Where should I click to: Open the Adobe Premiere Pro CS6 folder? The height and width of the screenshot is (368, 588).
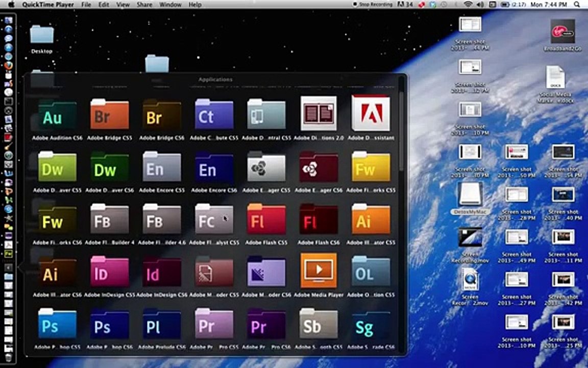click(266, 324)
